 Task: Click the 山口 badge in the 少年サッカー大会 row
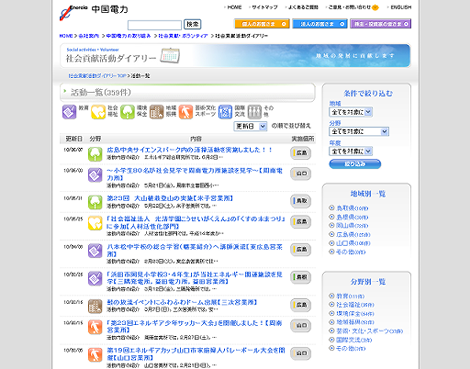[x=301, y=325]
